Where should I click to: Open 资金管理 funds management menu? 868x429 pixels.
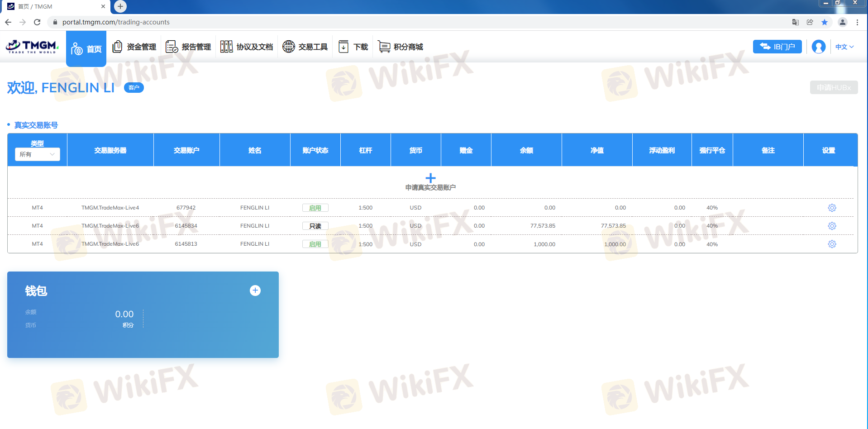134,47
